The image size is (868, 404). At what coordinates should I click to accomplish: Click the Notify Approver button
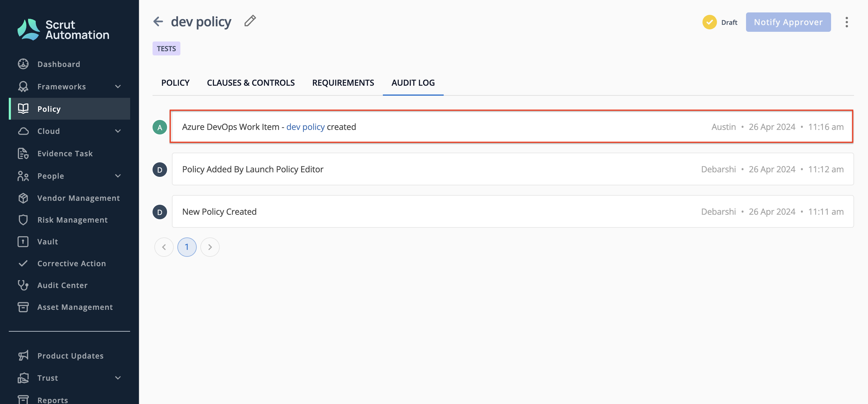[788, 22]
